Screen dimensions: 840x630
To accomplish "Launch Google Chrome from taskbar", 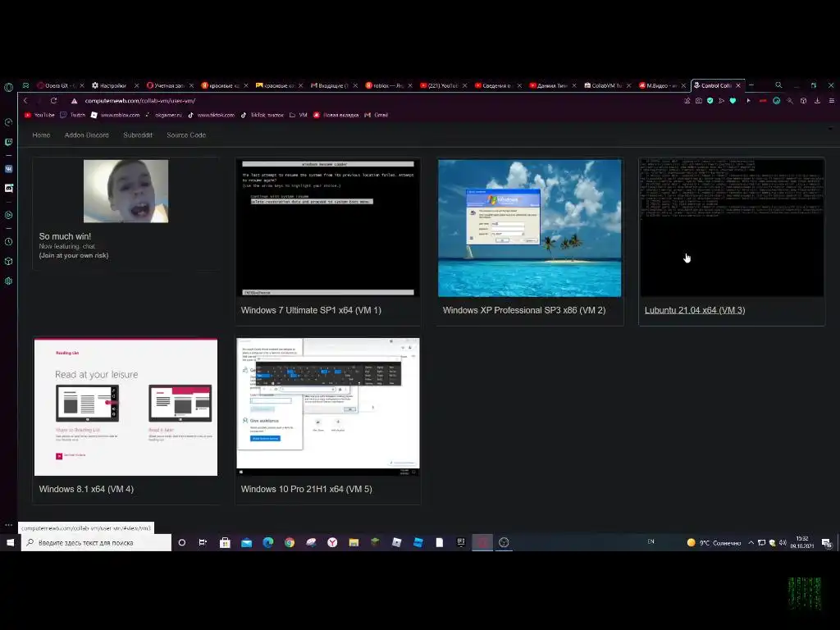I will 290,543.
